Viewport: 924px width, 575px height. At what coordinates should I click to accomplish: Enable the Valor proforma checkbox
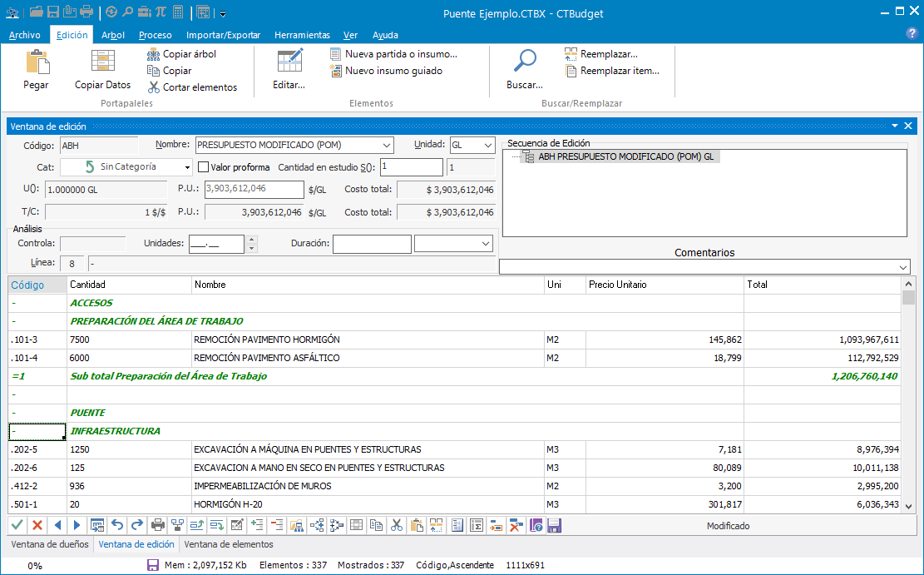[x=203, y=167]
